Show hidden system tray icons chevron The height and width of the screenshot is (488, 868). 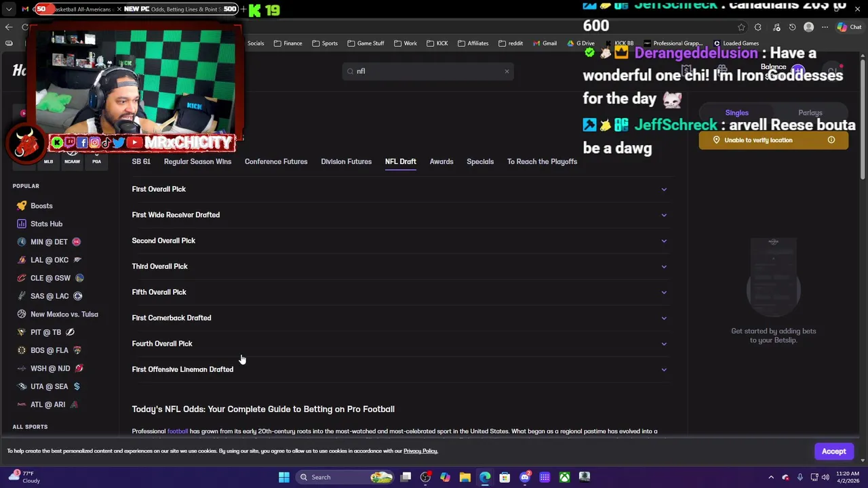click(771, 477)
